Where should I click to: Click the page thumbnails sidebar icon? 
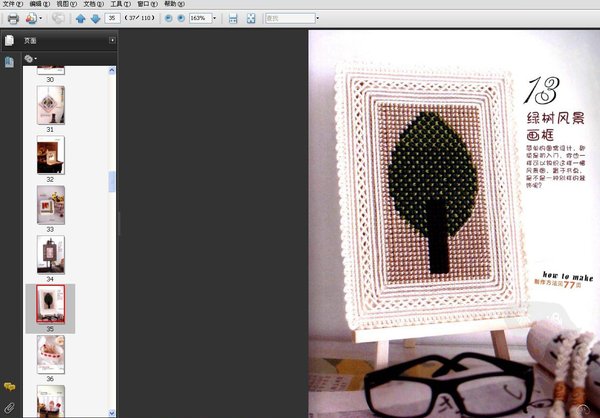pyautogui.click(x=9, y=62)
